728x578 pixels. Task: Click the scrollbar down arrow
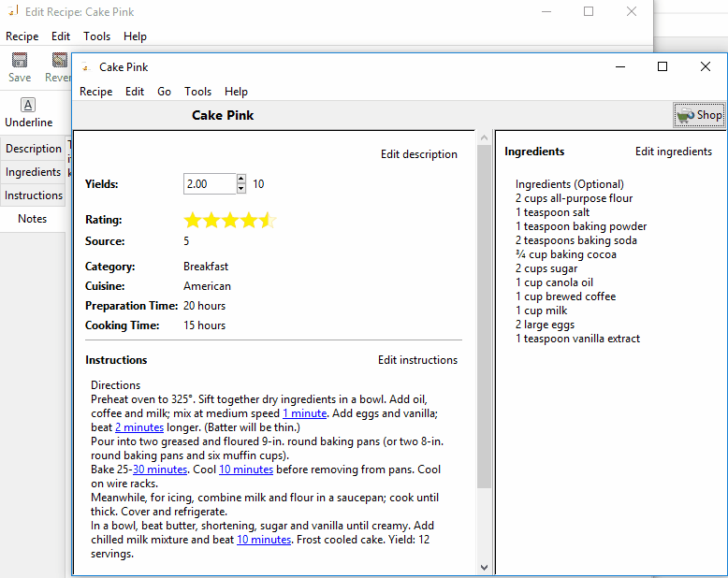point(484,568)
